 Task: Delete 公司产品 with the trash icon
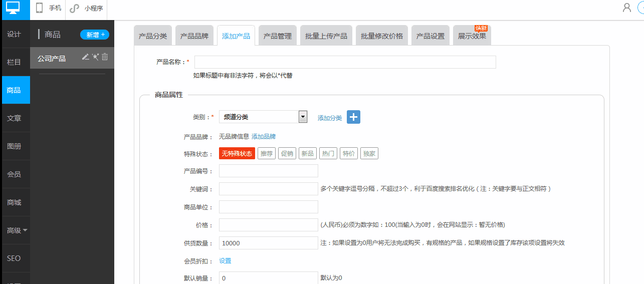(x=105, y=57)
